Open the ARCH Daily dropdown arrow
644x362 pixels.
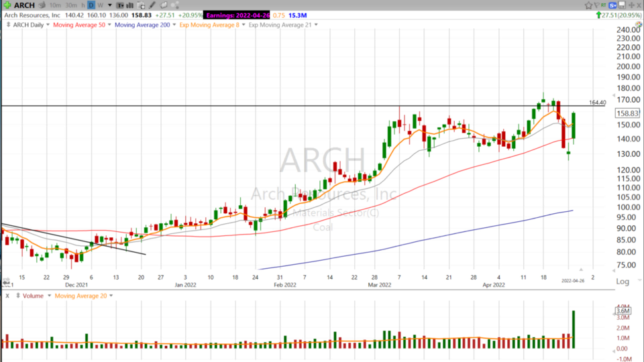48,25
